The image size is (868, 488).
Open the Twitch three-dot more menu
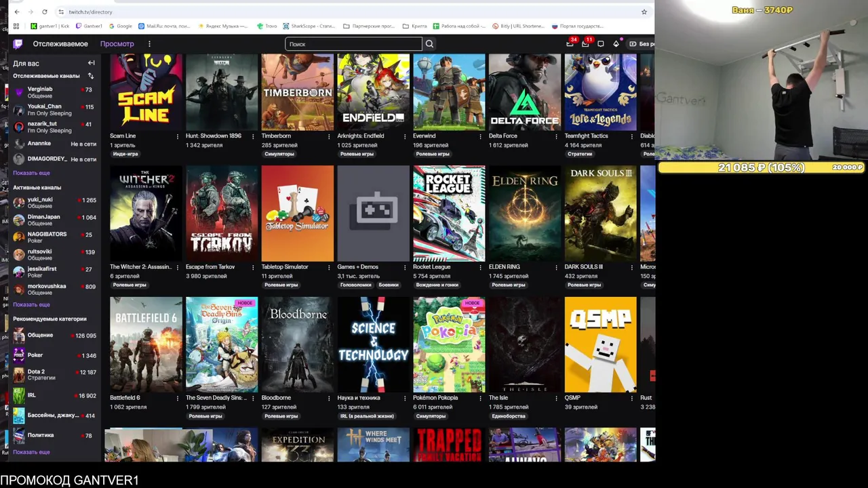[x=149, y=44]
